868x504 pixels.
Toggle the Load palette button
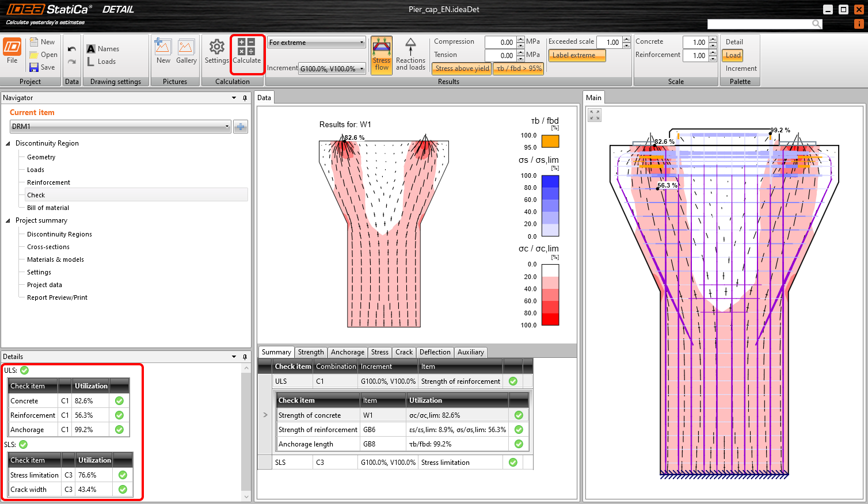(733, 55)
